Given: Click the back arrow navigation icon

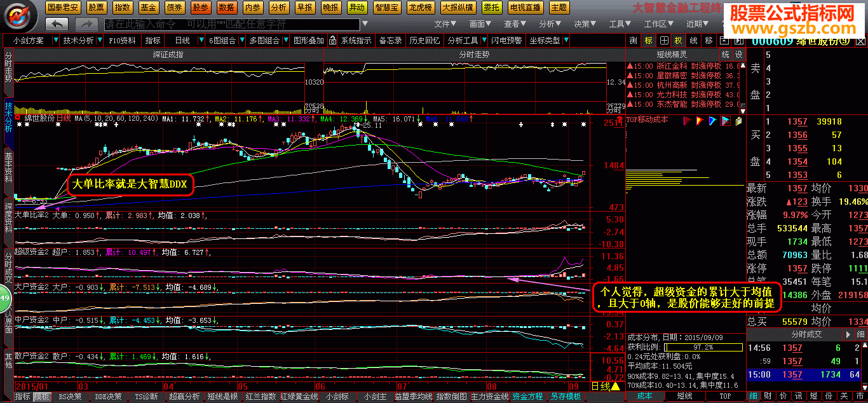Looking at the screenshot, I should pyautogui.click(x=57, y=24).
